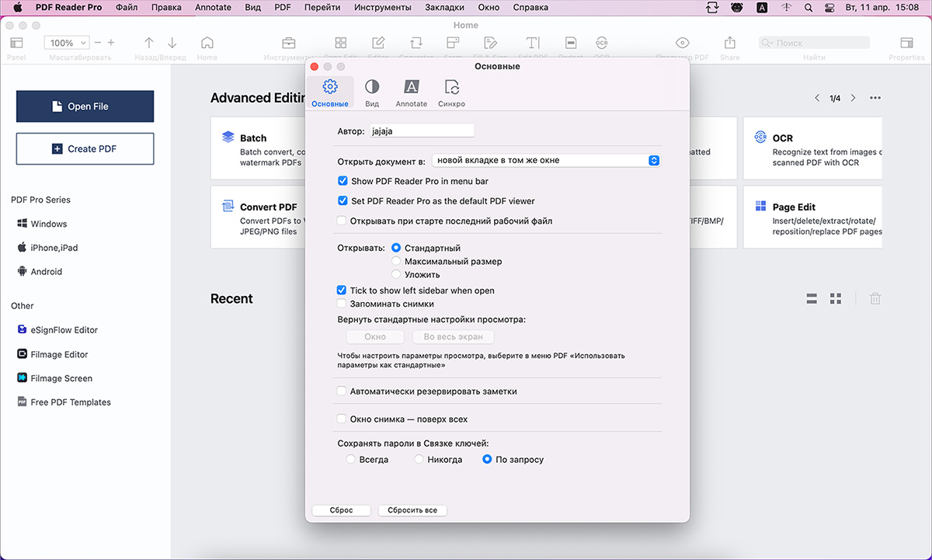Open the Открыть документ в dropdown
This screenshot has width=932, height=560.
[x=546, y=160]
